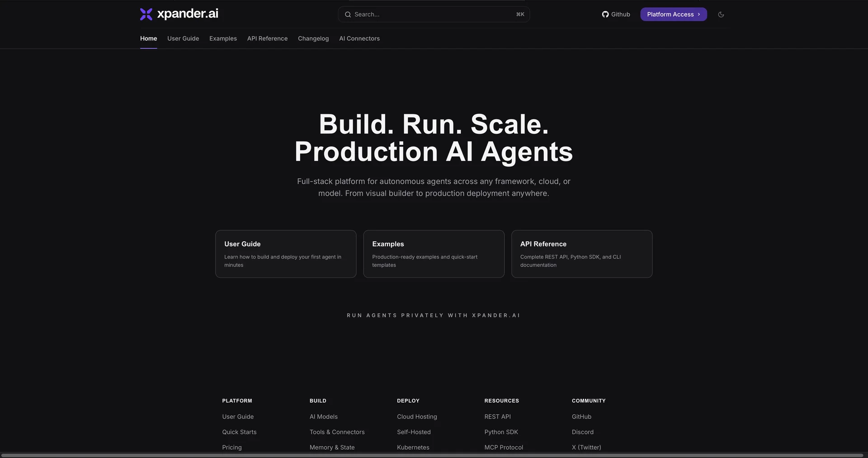Open Tools & Connectors footer link
The image size is (868, 458).
[x=337, y=432]
